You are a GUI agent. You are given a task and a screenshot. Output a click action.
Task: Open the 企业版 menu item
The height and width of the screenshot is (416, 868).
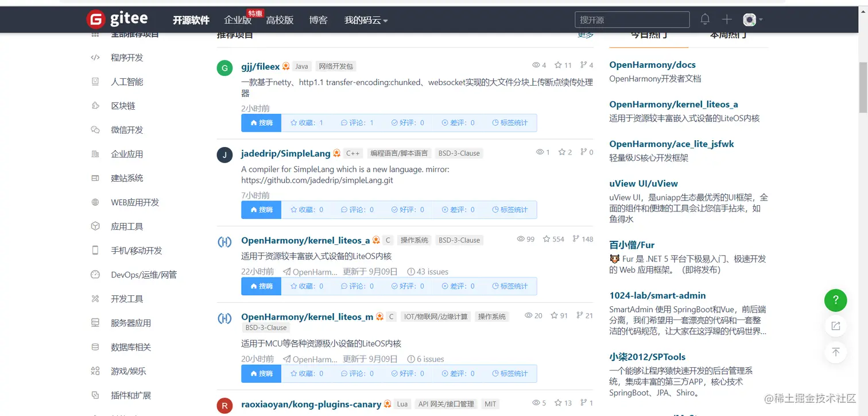point(238,20)
